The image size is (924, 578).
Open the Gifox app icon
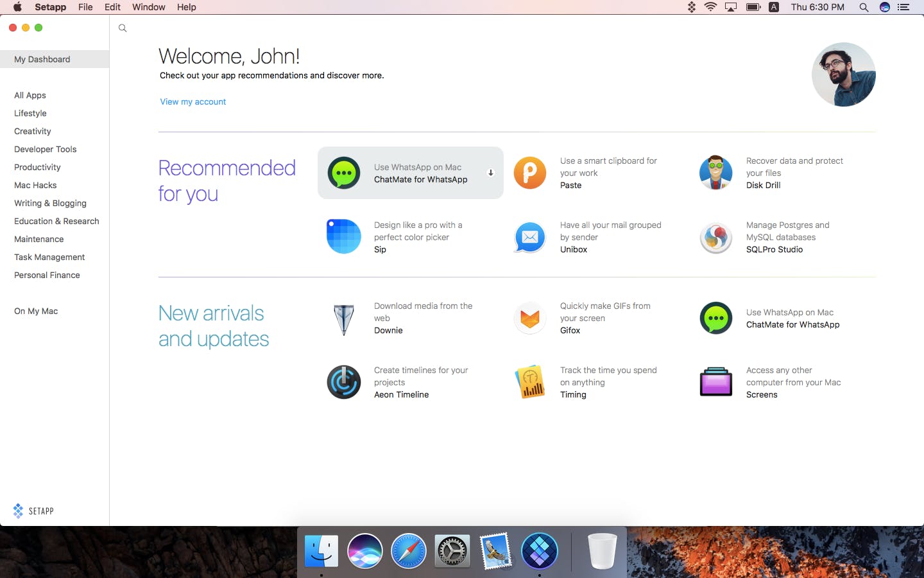[x=530, y=318]
